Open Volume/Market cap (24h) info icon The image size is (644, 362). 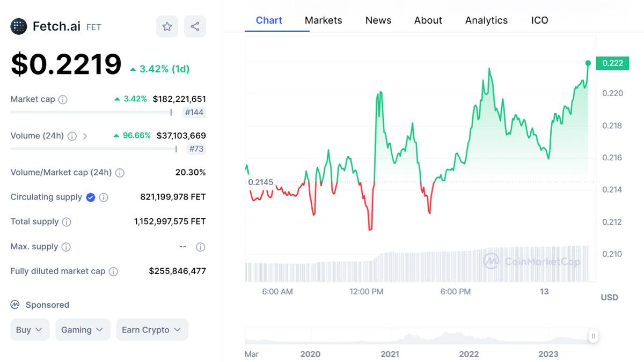[x=120, y=173]
